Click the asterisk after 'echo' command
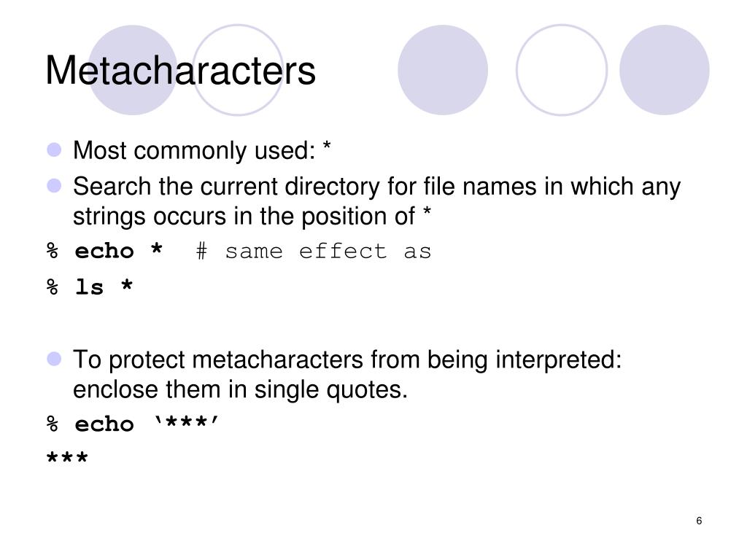The image size is (747, 560). (x=156, y=249)
